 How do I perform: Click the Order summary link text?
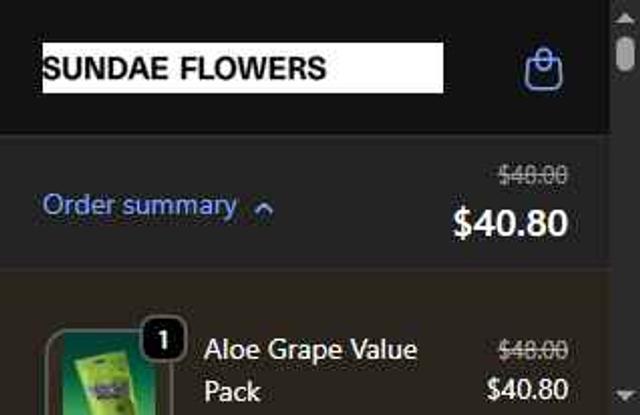pos(139,206)
